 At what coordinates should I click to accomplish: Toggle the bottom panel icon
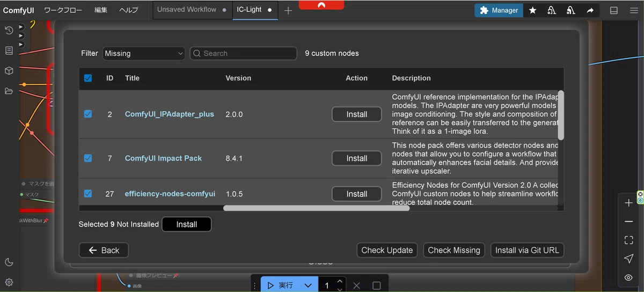point(614,10)
